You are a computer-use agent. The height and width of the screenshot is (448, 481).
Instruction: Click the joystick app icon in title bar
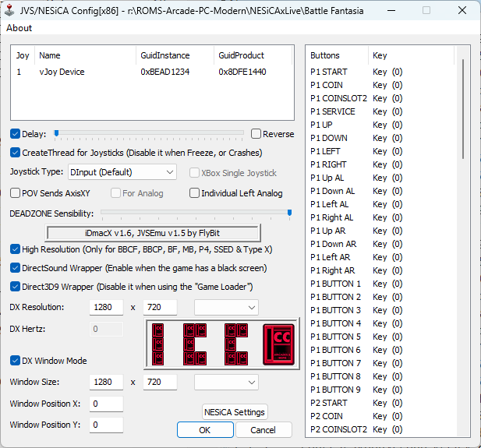coord(9,10)
